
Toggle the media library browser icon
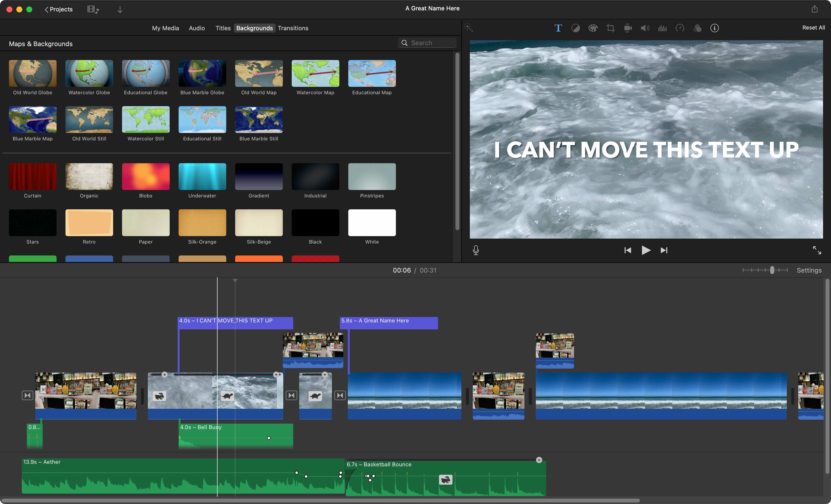93,9
